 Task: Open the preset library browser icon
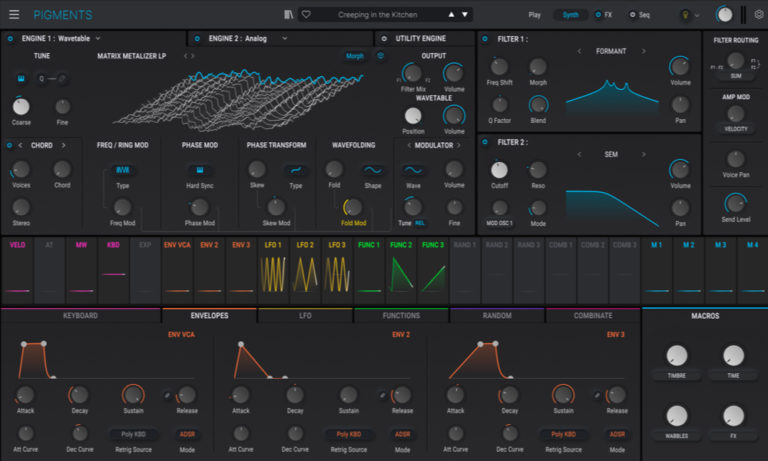click(x=289, y=15)
